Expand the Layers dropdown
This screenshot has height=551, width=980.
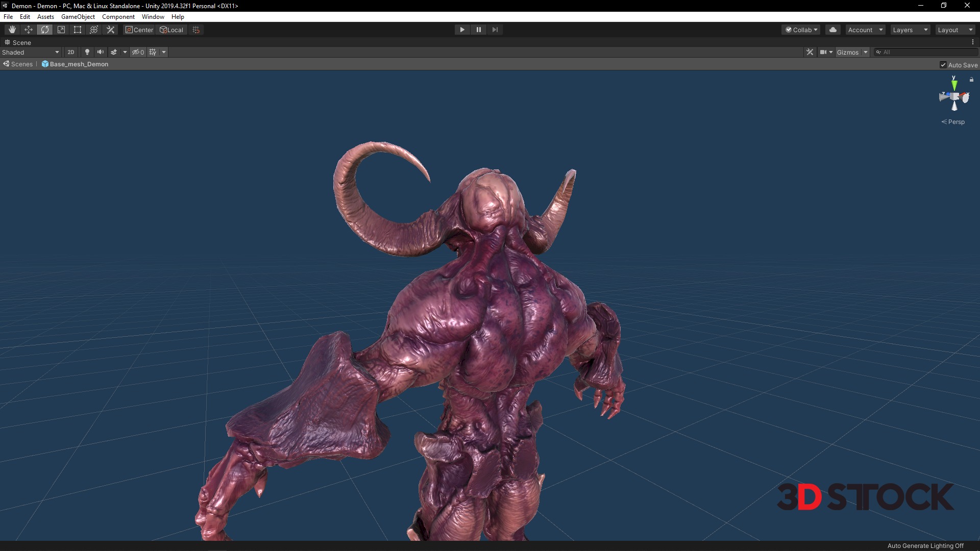point(910,30)
